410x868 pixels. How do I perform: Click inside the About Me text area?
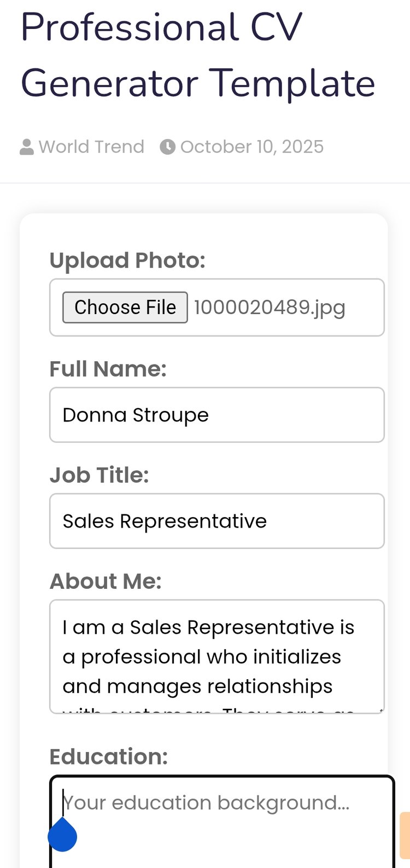click(217, 657)
